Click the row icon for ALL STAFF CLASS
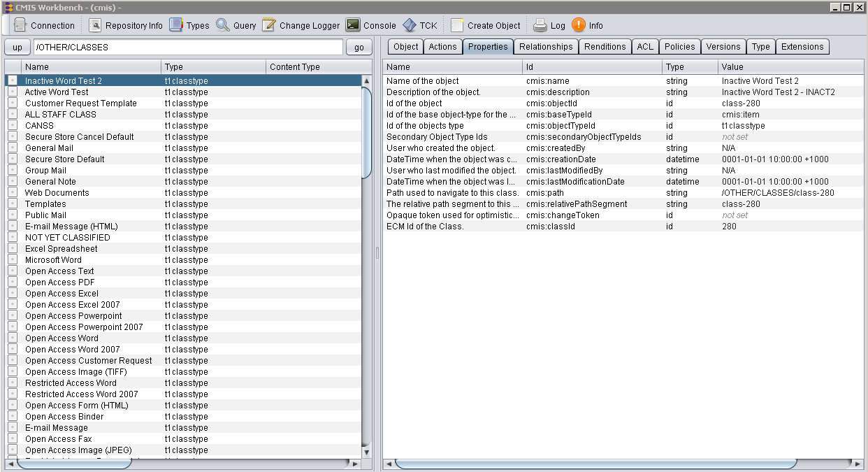 coord(13,114)
